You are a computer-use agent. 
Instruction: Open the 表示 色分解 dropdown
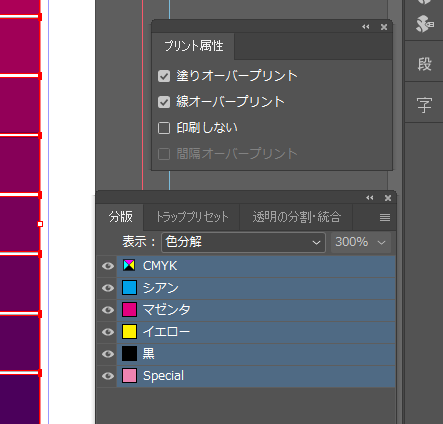[x=243, y=242]
